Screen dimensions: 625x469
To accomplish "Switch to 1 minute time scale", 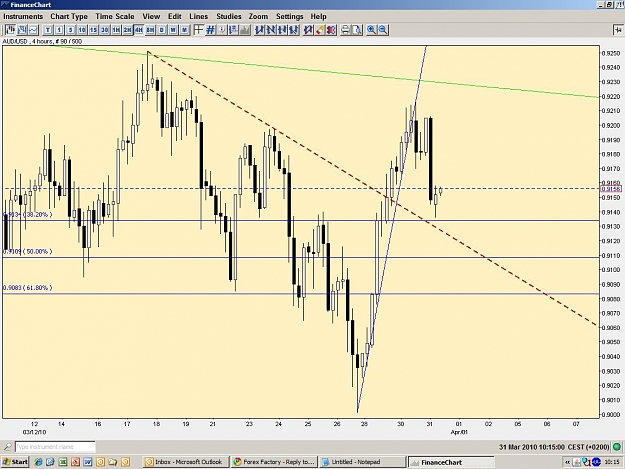I will (x=59, y=30).
